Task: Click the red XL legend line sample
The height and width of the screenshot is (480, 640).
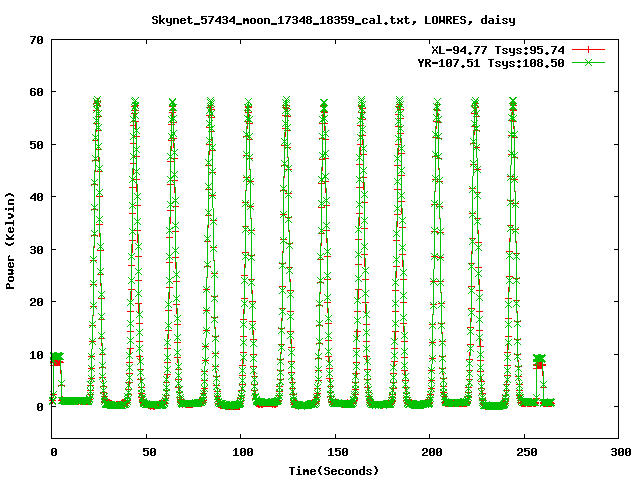Action: [589, 49]
